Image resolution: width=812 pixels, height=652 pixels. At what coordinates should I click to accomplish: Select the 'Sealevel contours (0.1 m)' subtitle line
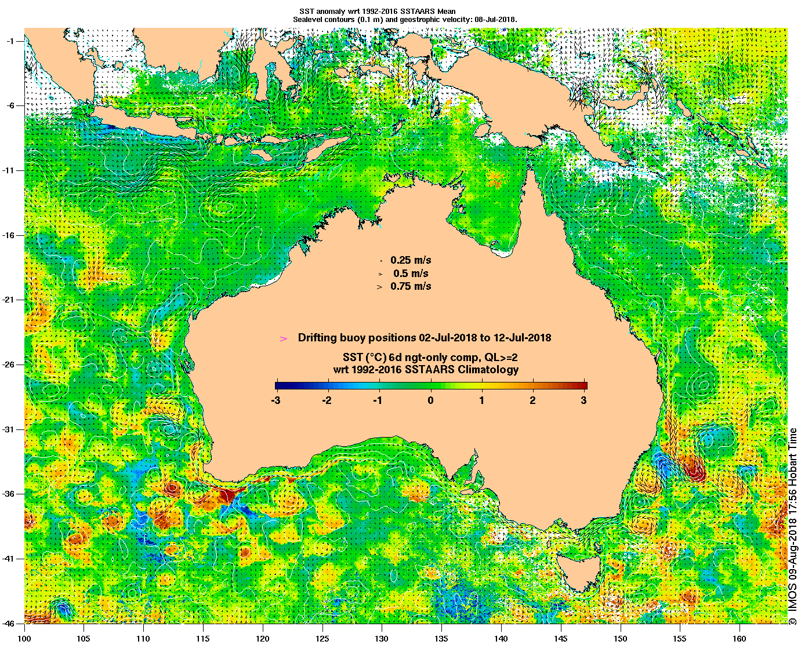(x=405, y=19)
